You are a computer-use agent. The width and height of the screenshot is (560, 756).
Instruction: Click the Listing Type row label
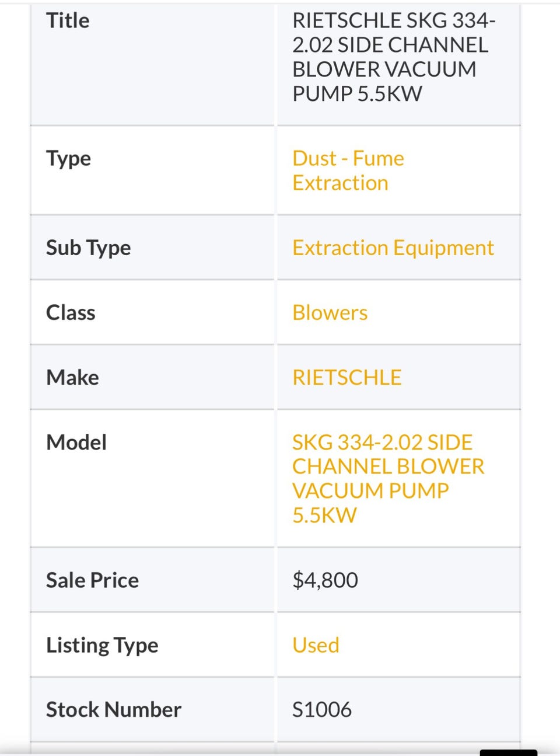tap(102, 645)
